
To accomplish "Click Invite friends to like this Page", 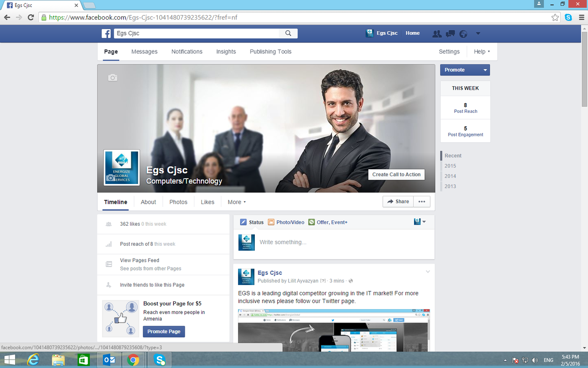I will click(x=152, y=285).
